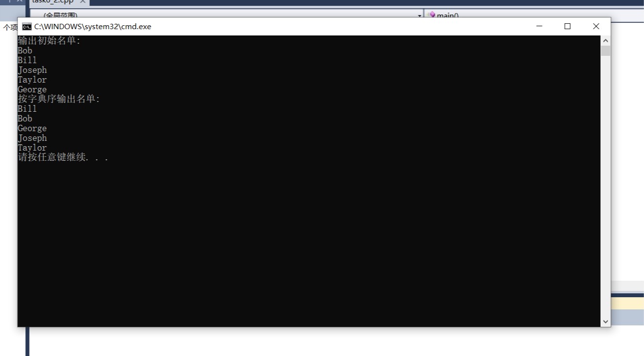Maximize the cmd.exe console window
The width and height of the screenshot is (644, 356).
(x=567, y=26)
